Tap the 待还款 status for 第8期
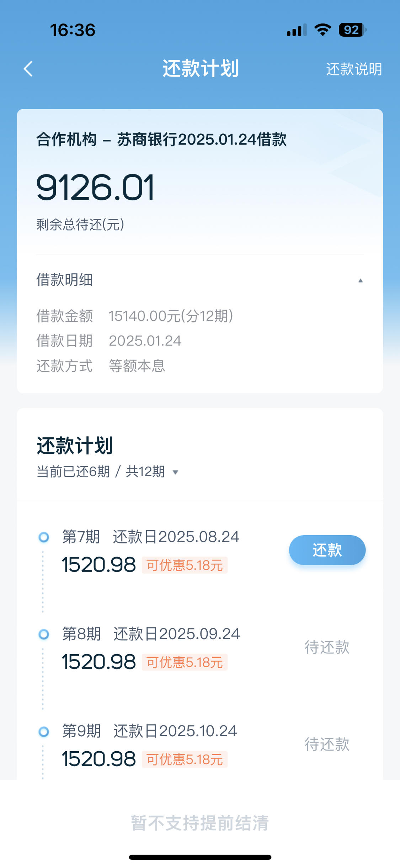The width and height of the screenshot is (400, 868). coord(327,647)
